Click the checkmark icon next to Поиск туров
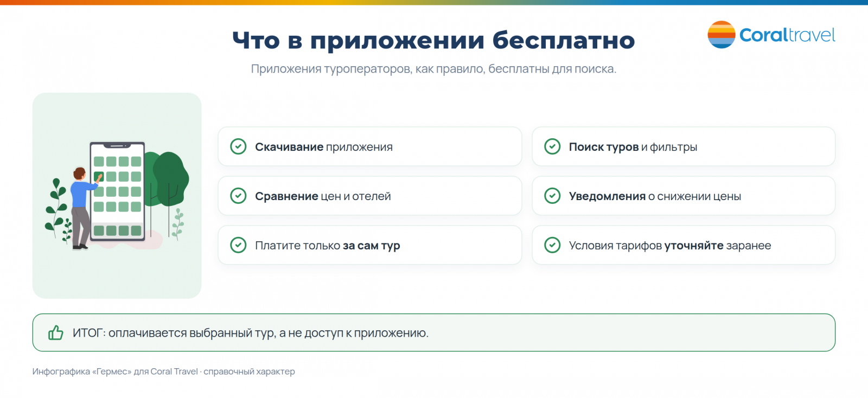Screen dimensions: 868x398 (x=552, y=146)
